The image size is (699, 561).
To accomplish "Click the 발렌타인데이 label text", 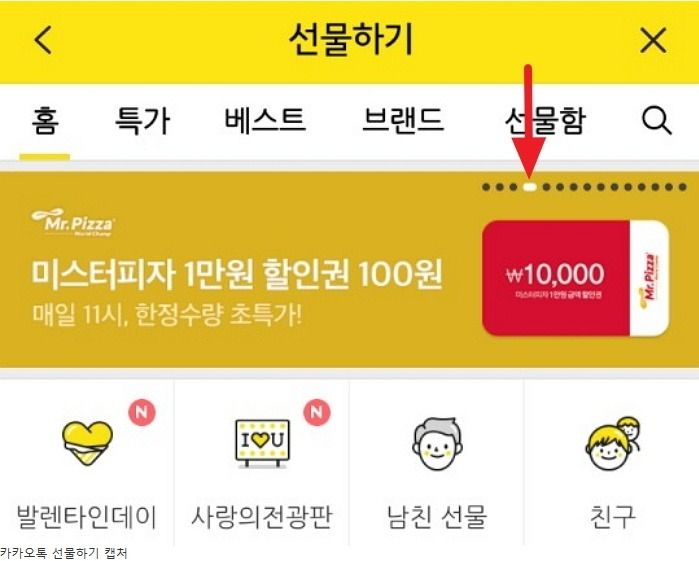I will pyautogui.click(x=87, y=517).
